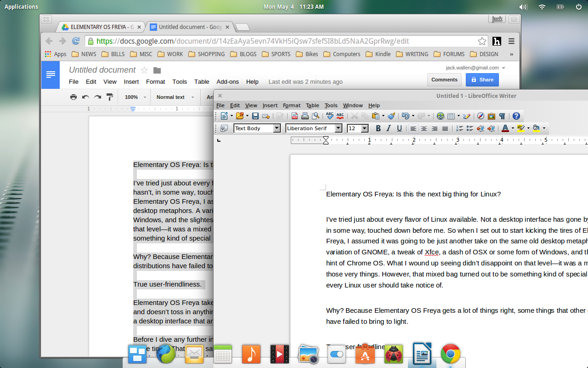Click the blue Share button

(482, 80)
